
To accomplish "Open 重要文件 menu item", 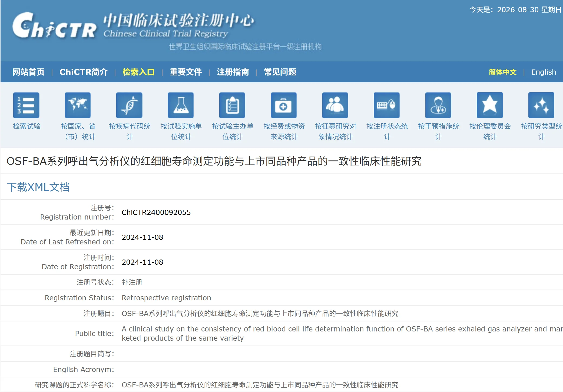I will pyautogui.click(x=186, y=72).
